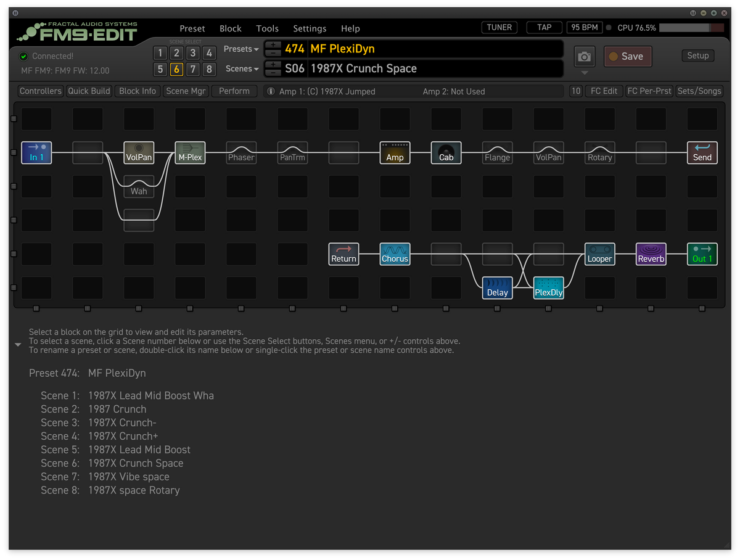
Task: Open the Scenes dropdown
Action: point(242,69)
